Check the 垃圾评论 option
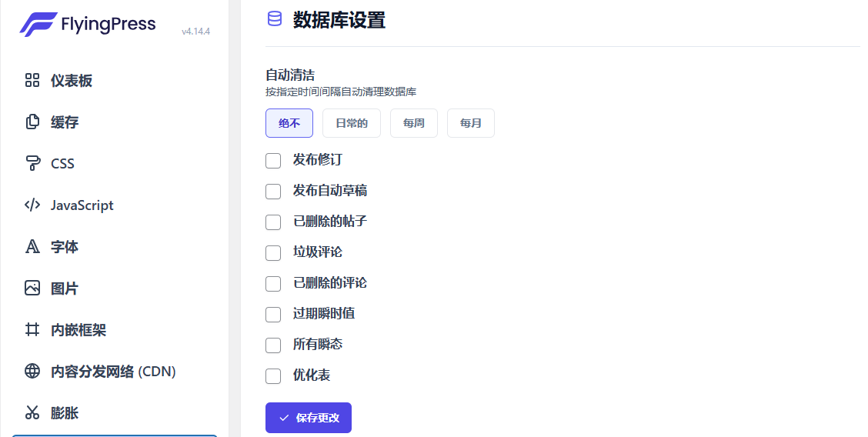This screenshot has height=437, width=868. click(273, 253)
